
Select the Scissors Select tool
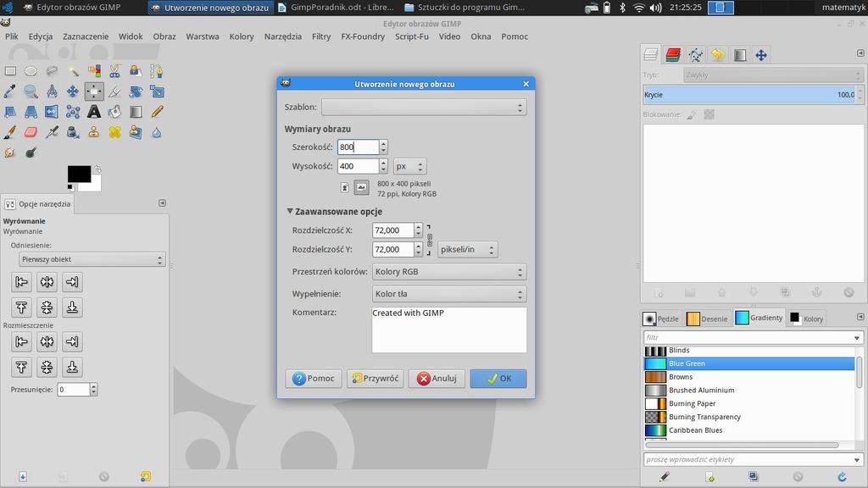coord(114,71)
